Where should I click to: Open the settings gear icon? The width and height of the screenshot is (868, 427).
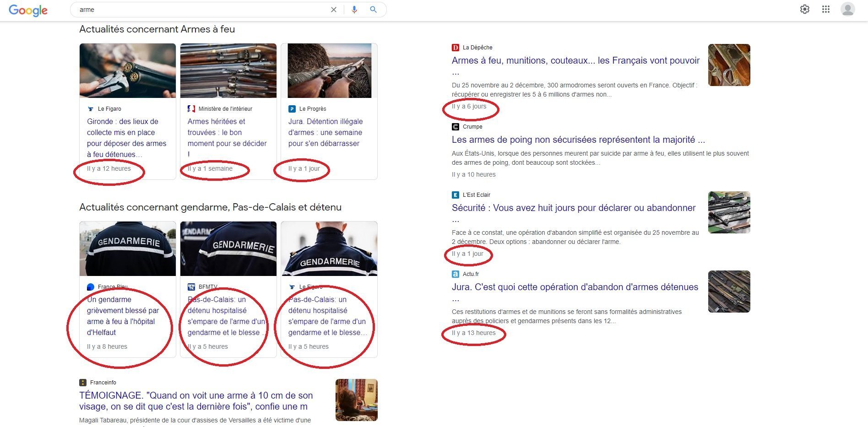805,9
